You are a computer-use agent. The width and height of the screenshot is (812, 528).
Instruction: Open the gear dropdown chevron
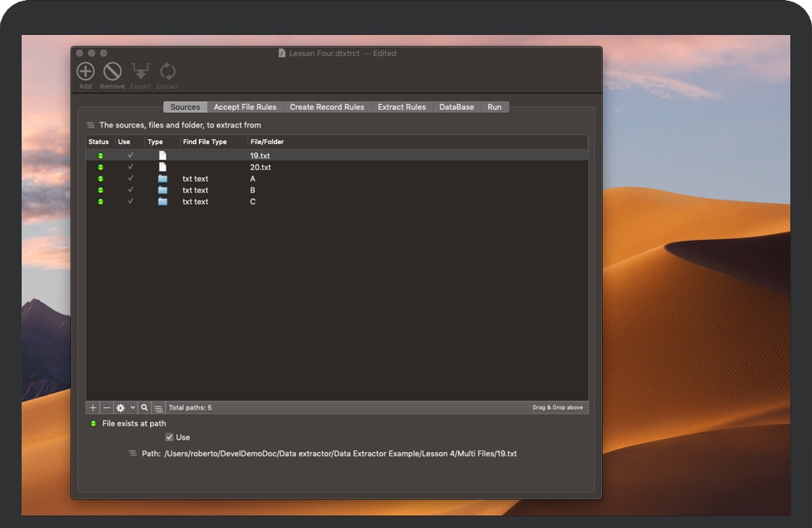(x=132, y=407)
